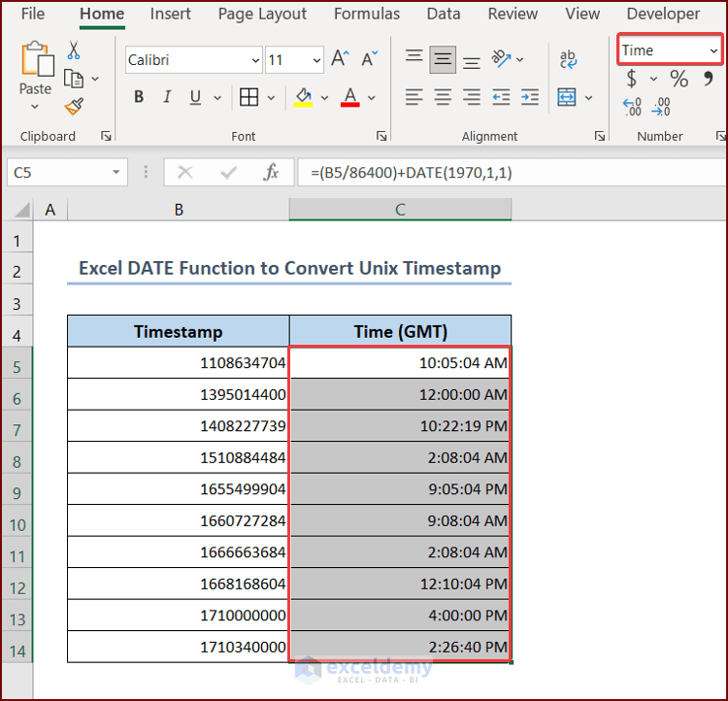Image resolution: width=728 pixels, height=701 pixels.
Task: Apply the red font color
Action: click(350, 97)
